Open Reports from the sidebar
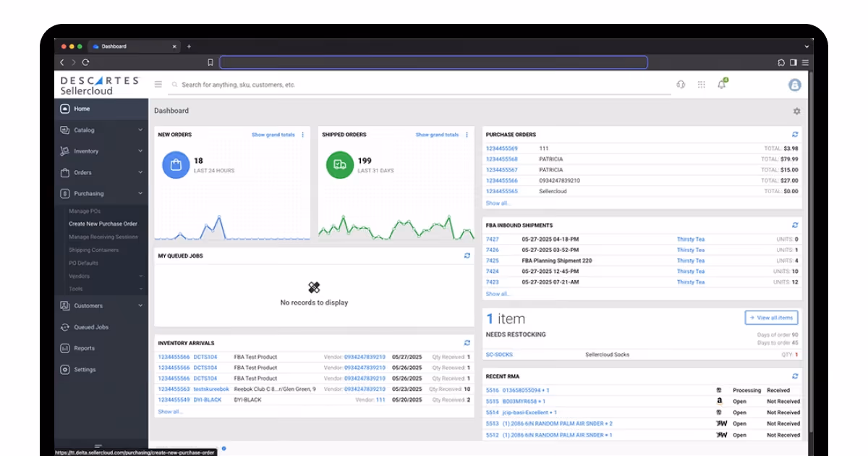 [84, 348]
